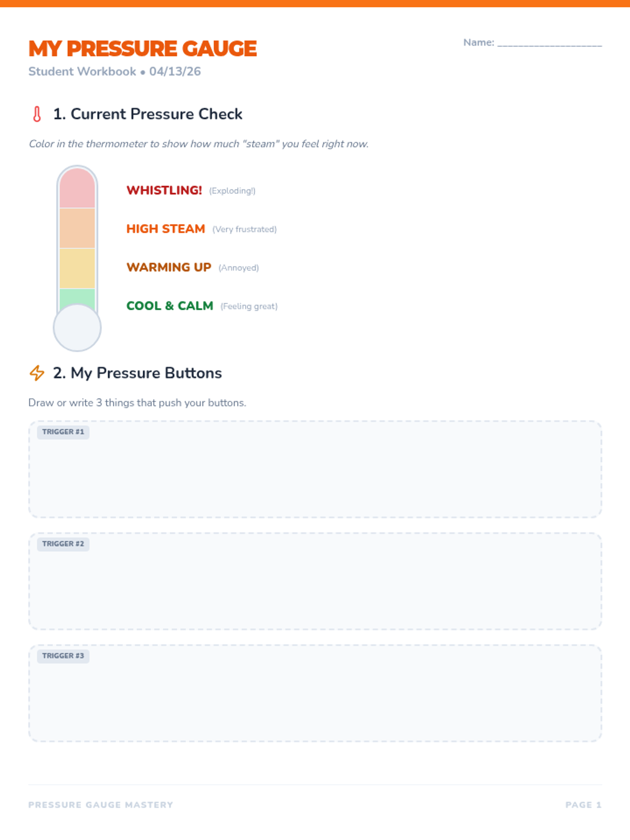
Task: Click the MY PRESSURE GAUGE title
Action: pos(142,49)
